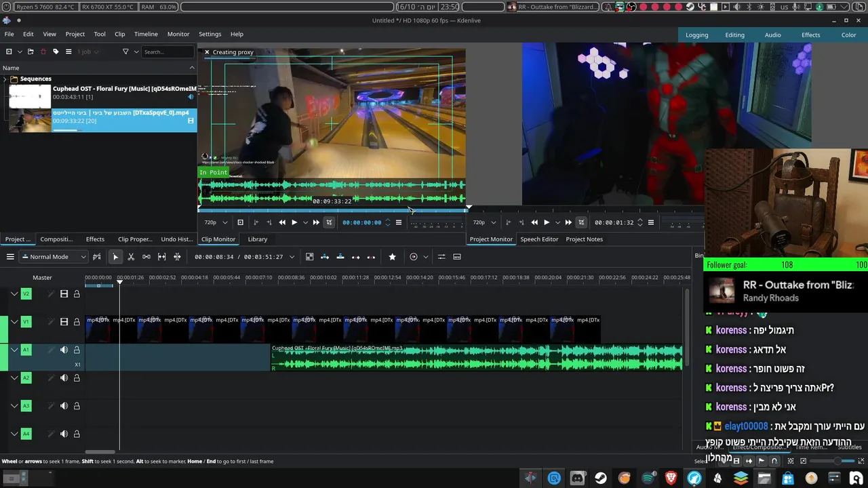Viewport: 868px width, 488px height.
Task: Open project monitor 720p resolution dropdown
Action: [484, 222]
